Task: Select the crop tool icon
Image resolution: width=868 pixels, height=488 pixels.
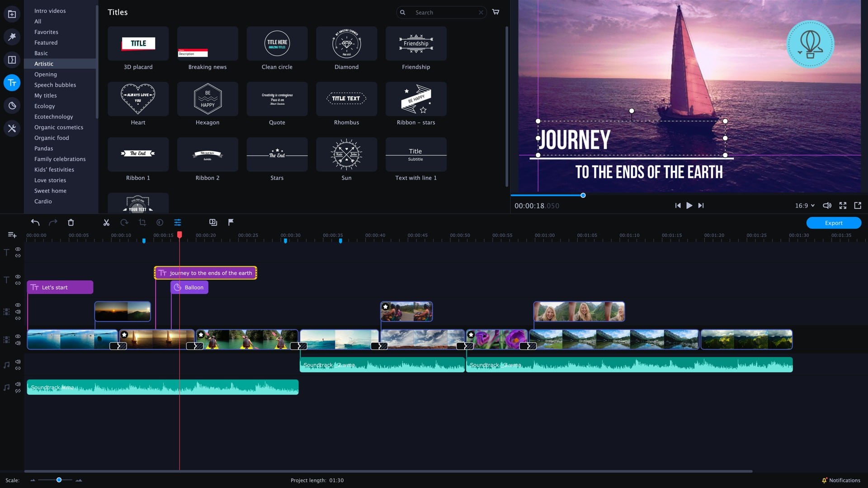Action: tap(142, 223)
